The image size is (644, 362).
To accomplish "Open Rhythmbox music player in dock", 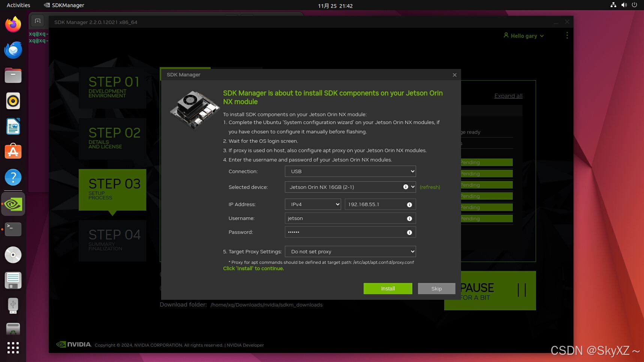I will click(13, 101).
